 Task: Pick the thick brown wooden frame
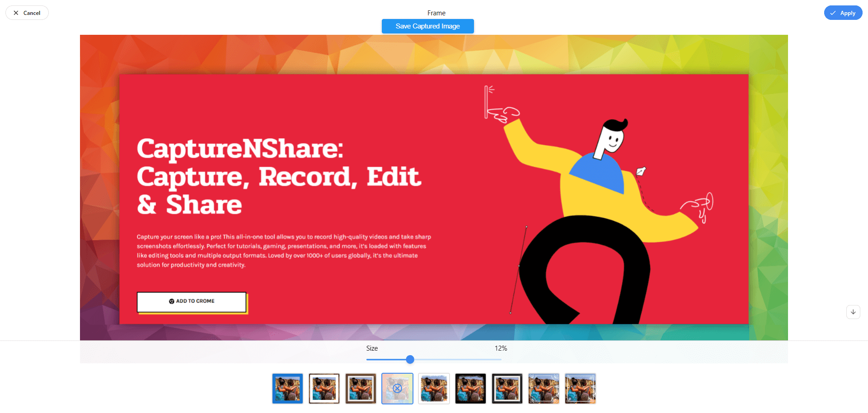361,389
